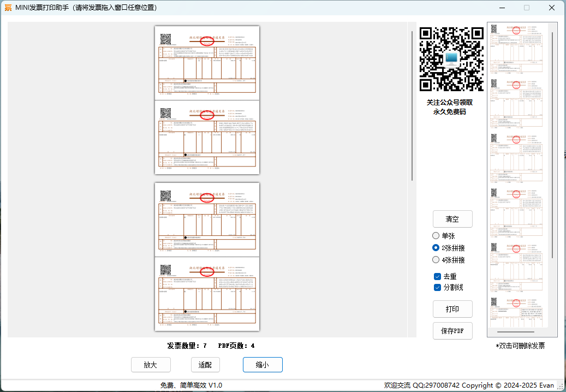The width and height of the screenshot is (566, 392).
Task: Disable the 分割线 divider line checkbox
Action: click(437, 287)
